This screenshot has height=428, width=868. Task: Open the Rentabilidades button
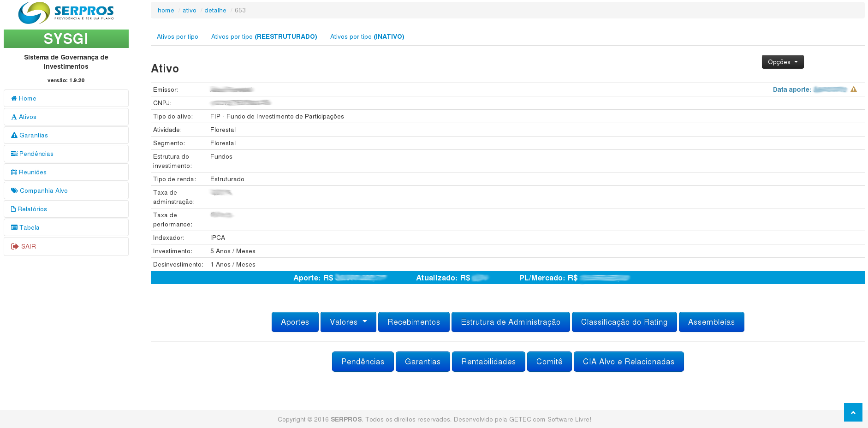(x=488, y=362)
